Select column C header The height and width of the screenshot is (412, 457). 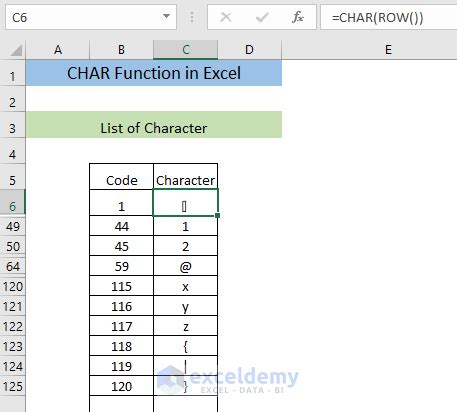coord(186,50)
